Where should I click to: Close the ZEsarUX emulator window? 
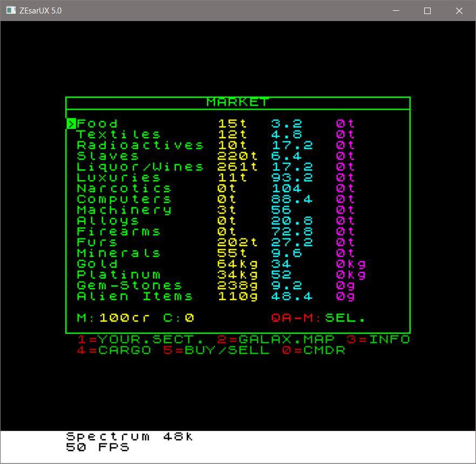pyautogui.click(x=459, y=11)
